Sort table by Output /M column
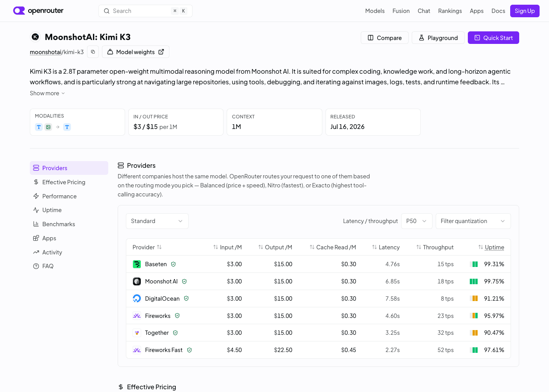The height and width of the screenshot is (392, 549). tap(275, 247)
